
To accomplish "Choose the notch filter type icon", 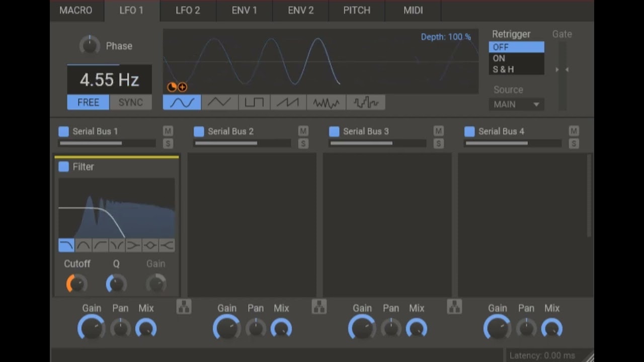I will [x=117, y=245].
